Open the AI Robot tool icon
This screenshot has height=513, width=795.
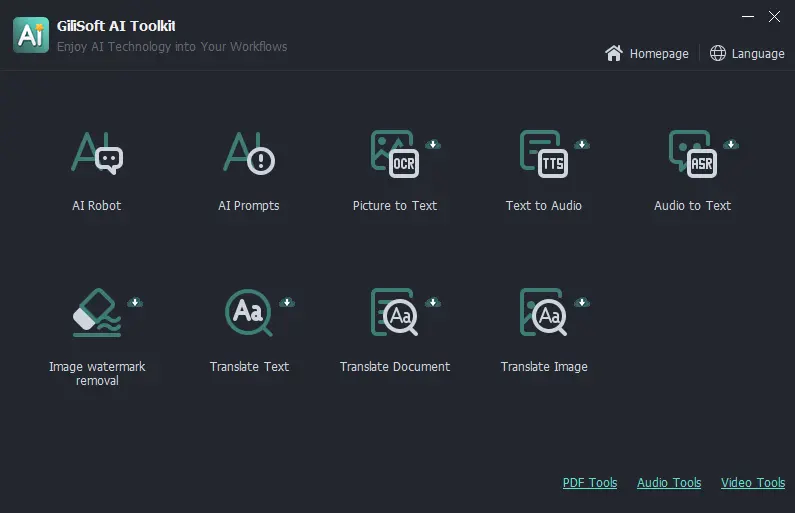[97, 153]
